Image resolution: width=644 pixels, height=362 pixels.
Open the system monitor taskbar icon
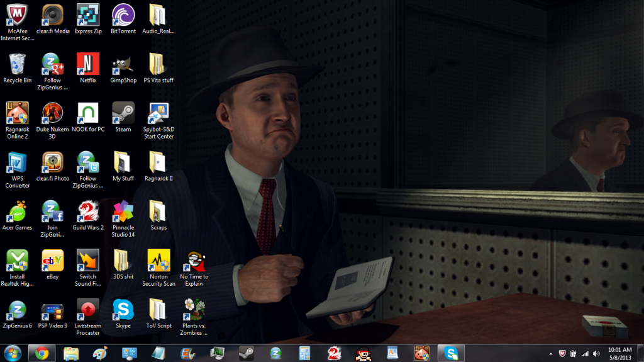(217, 353)
